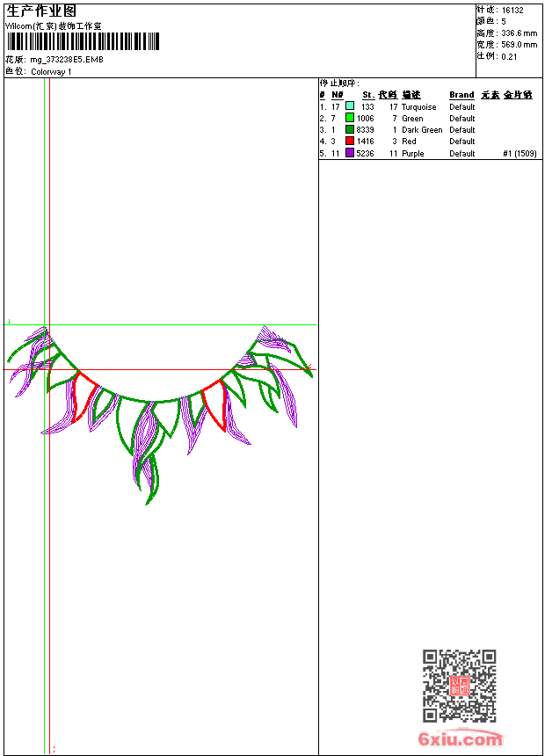Viewport: 545px width, 756px height.
Task: Select the stitch value '8339' in Dark Green row
Action: [x=365, y=130]
